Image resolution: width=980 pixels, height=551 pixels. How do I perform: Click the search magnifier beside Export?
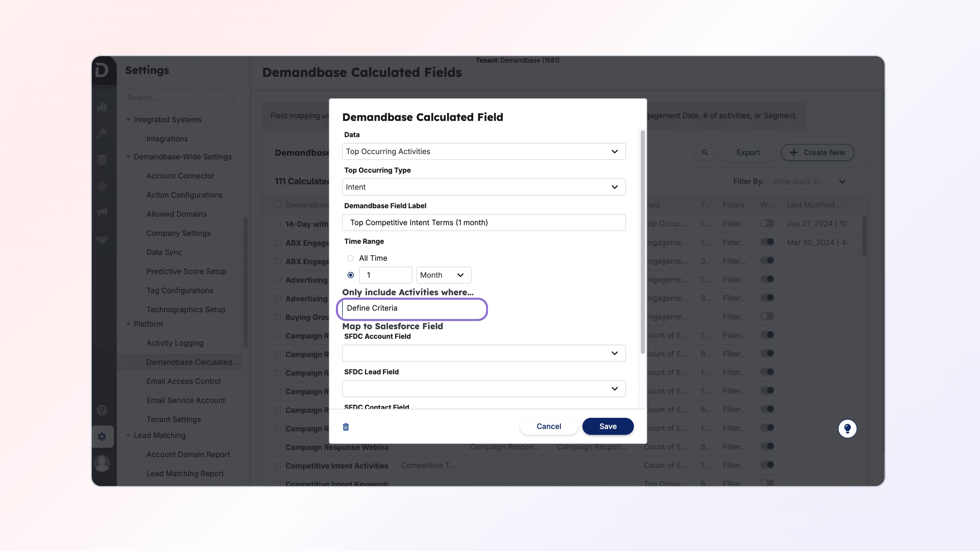[705, 153]
